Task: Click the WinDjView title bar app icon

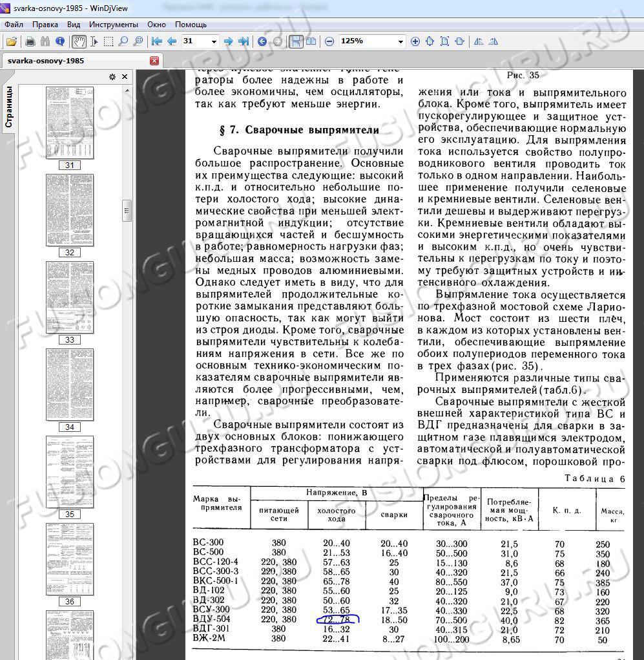Action: (5, 8)
